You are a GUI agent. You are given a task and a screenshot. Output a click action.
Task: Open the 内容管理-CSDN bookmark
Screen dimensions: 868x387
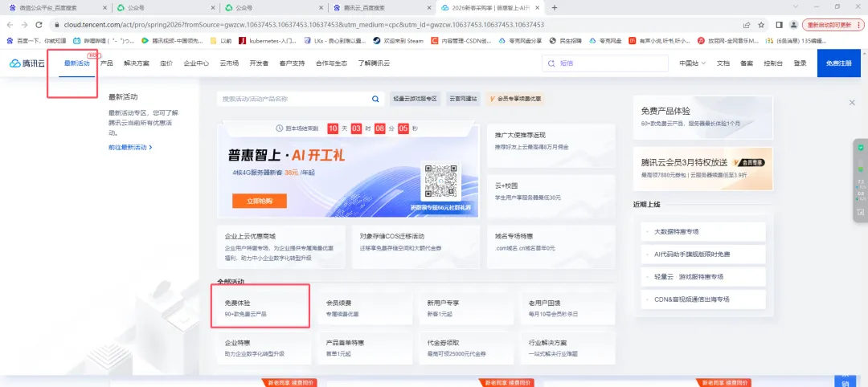461,40
